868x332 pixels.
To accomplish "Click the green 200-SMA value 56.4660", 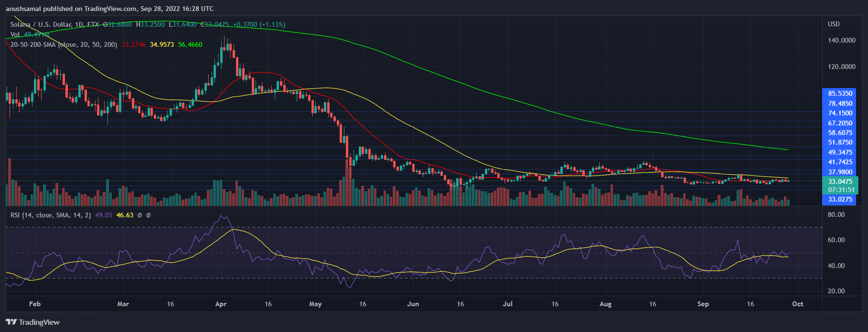I will point(190,44).
